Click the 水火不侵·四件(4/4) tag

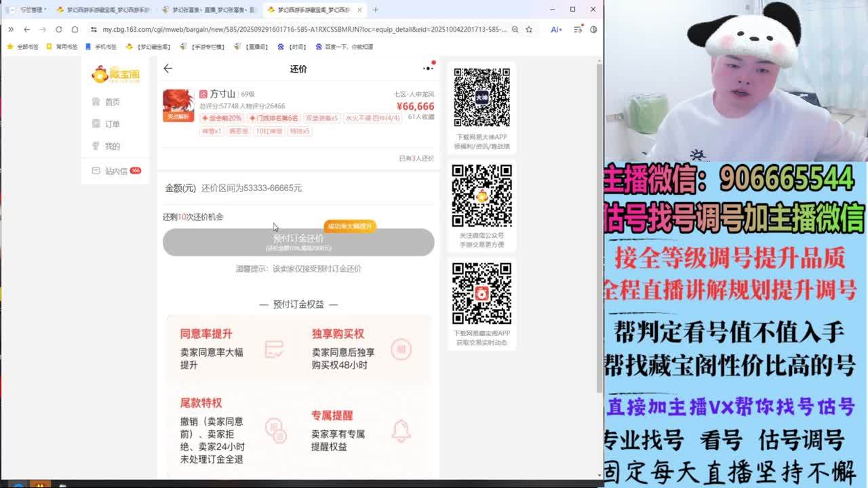[x=372, y=118]
